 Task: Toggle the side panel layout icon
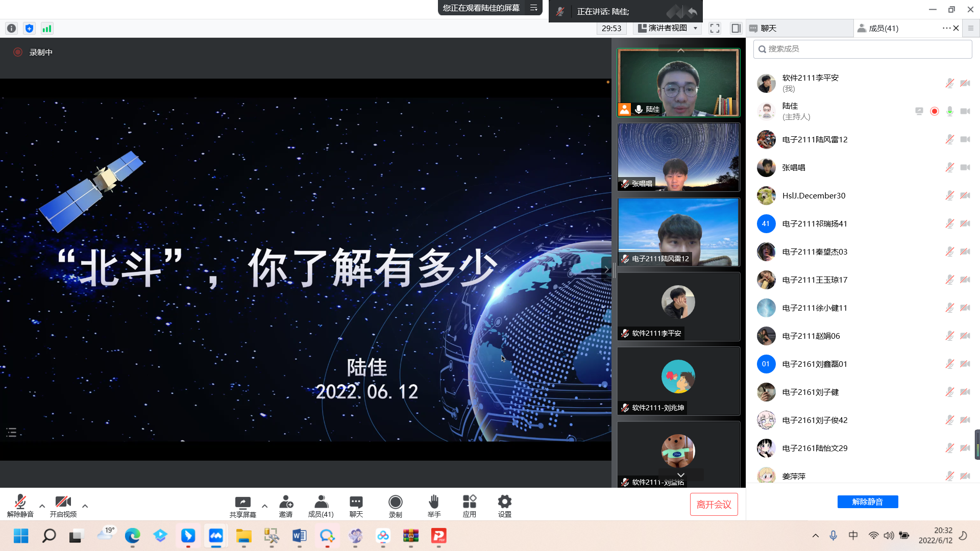click(736, 29)
